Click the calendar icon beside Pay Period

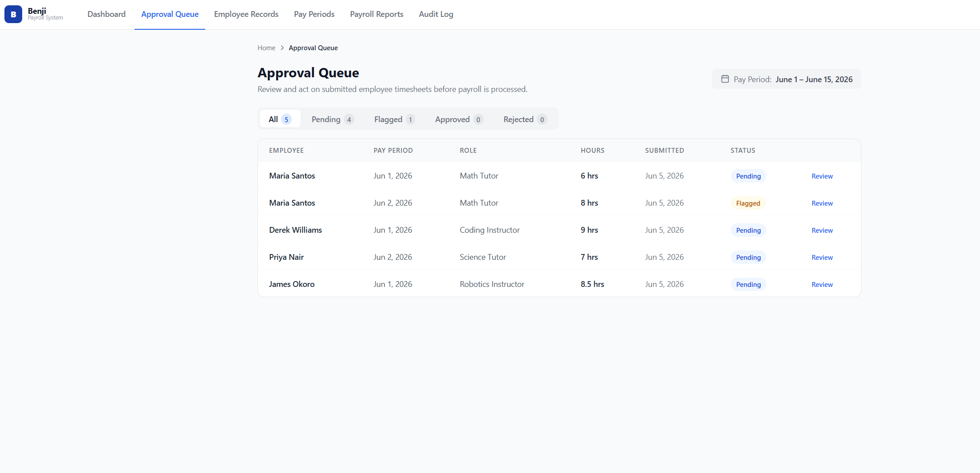click(x=725, y=79)
